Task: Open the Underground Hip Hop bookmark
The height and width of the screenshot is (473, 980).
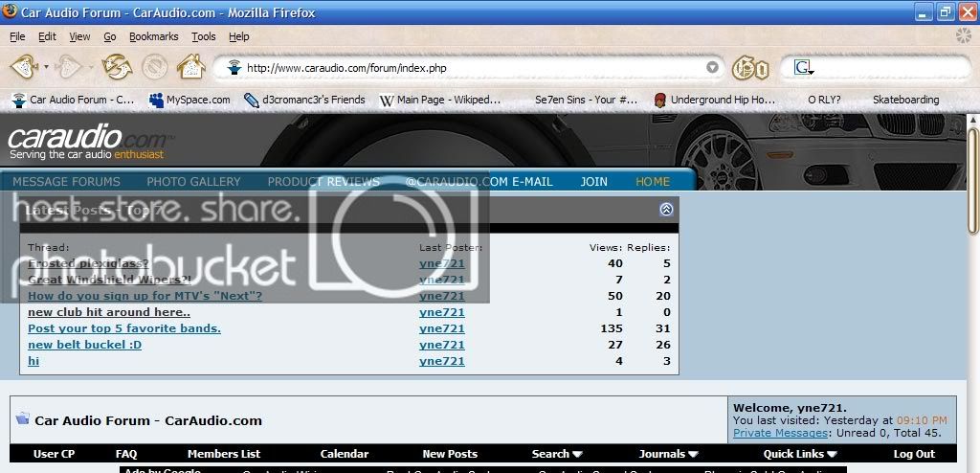Action: coord(714,100)
